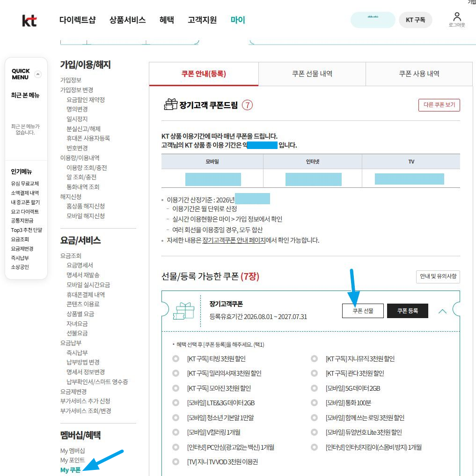The width and height of the screenshot is (476, 476).
Task: Open 고객지원 menu
Action: pos(202,20)
